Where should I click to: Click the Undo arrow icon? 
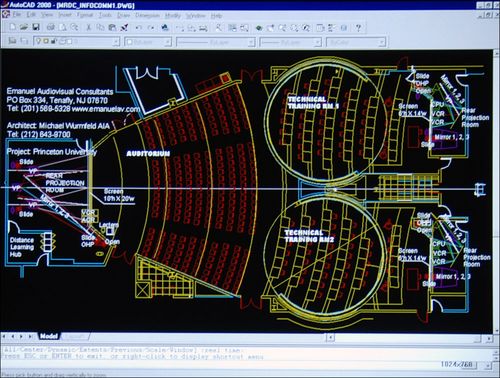(139, 28)
